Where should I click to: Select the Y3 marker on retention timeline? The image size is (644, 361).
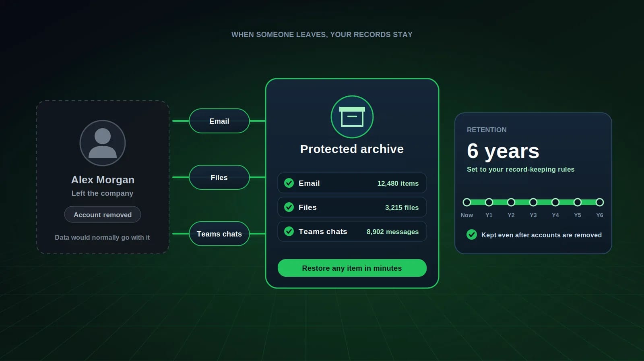(533, 202)
